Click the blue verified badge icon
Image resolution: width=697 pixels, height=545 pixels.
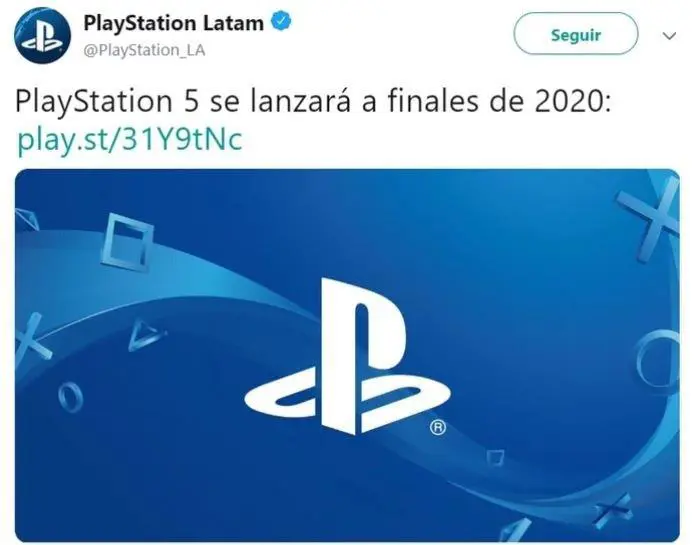(281, 21)
